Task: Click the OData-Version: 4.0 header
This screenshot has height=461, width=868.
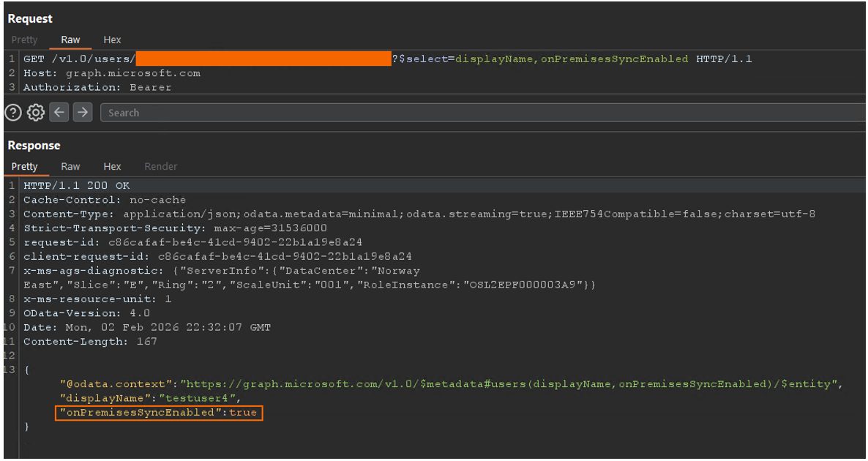Action: pyautogui.click(x=86, y=313)
